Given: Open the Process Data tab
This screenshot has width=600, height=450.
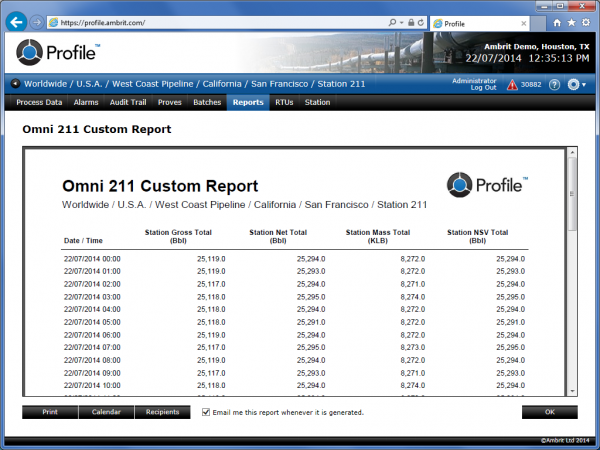Looking at the screenshot, I should point(39,102).
